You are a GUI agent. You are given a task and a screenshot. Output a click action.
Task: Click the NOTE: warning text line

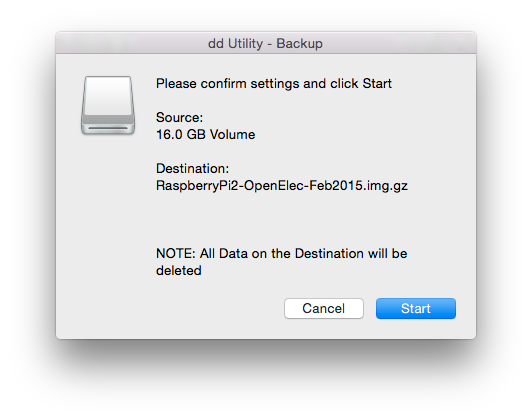coord(282,253)
